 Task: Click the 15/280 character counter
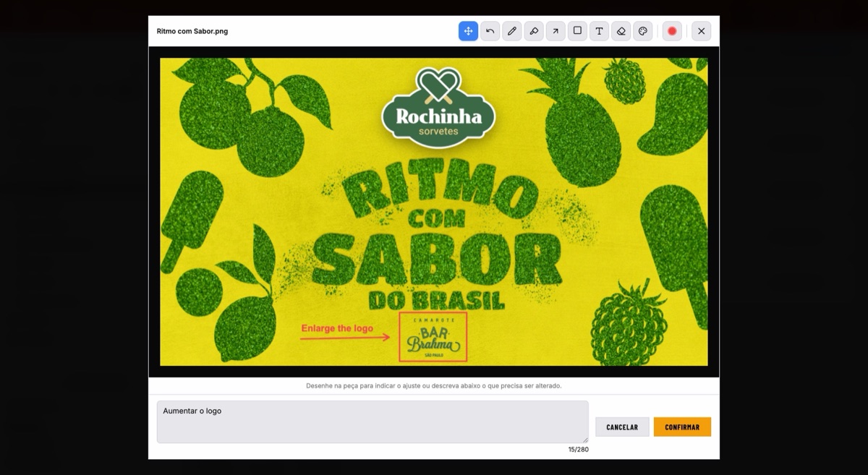(x=578, y=450)
